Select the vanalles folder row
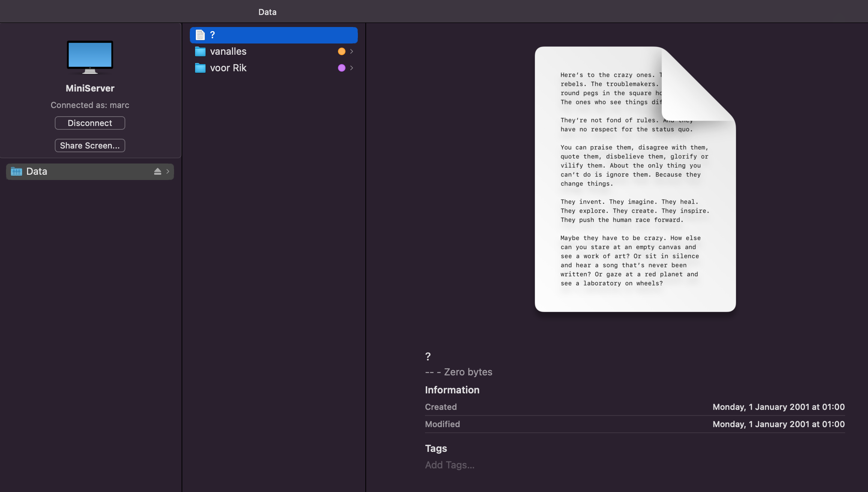The width and height of the screenshot is (868, 492). coord(263,51)
